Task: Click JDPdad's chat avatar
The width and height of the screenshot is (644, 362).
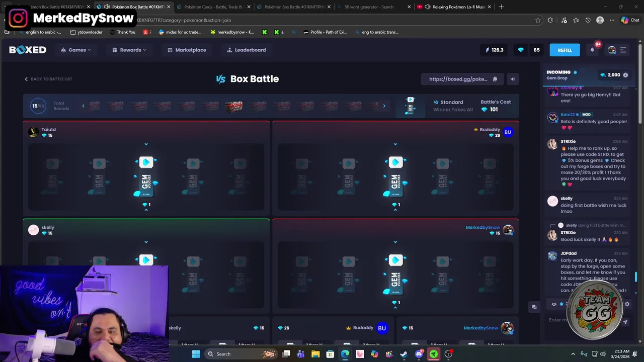Action: point(552,256)
